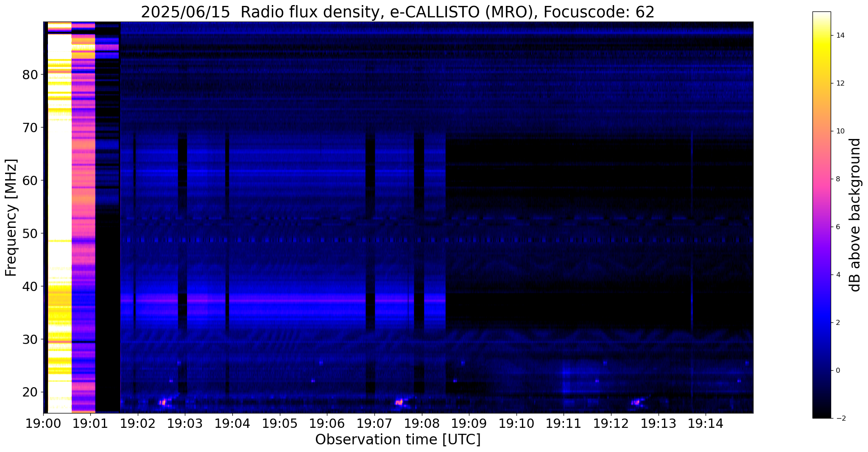Click the colorbar tick label 6
Image resolution: width=868 pixels, height=452 pixels.
pos(837,227)
